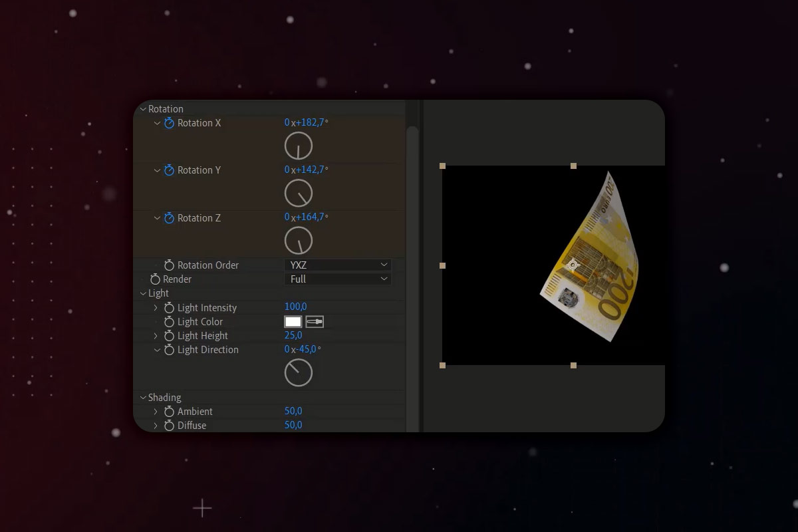This screenshot has height=532, width=798.
Task: Select the Rotation Y label
Action: coord(199,170)
